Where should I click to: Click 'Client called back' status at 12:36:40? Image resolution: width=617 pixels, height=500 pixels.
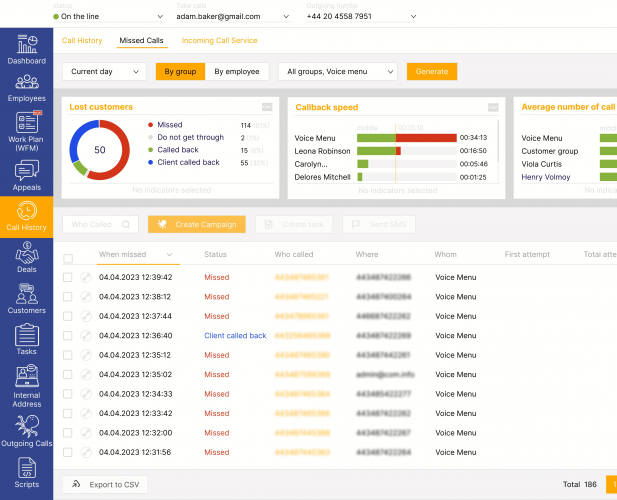(235, 336)
